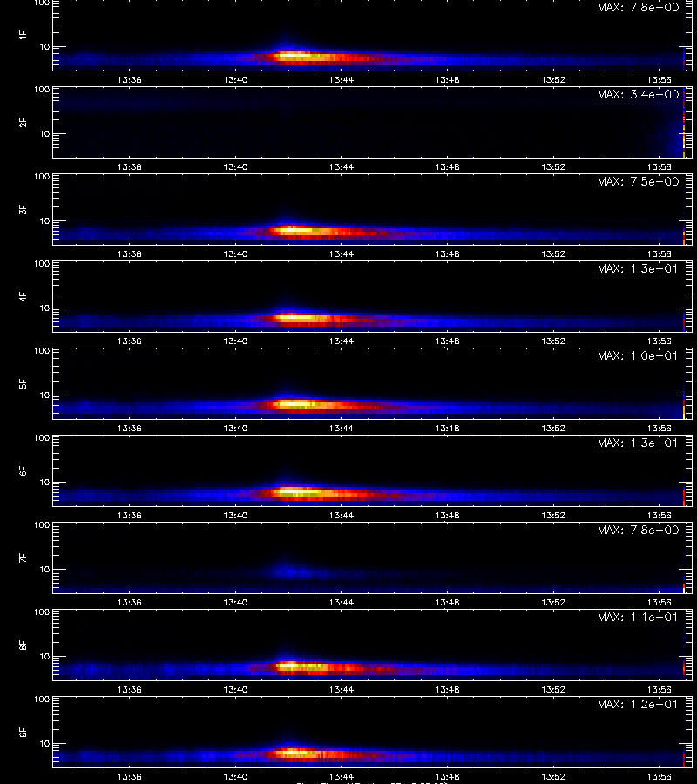Click the 4F panel axis label

point(23,296)
